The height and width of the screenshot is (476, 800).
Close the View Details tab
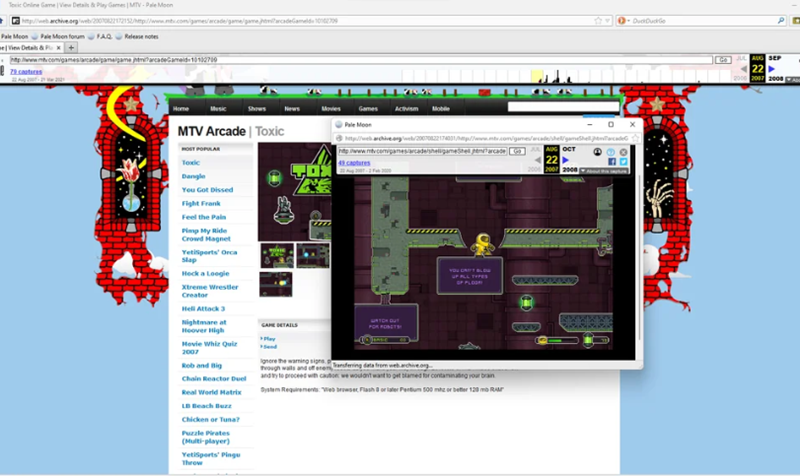click(58, 47)
